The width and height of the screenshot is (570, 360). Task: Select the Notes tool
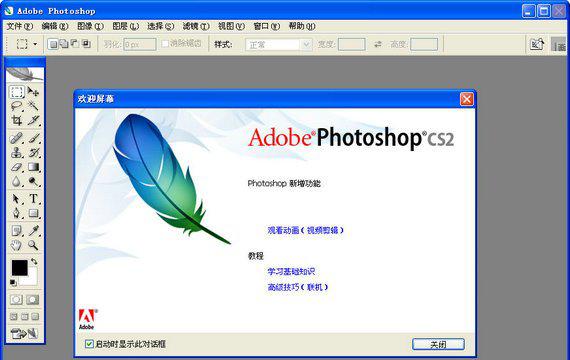point(17,231)
